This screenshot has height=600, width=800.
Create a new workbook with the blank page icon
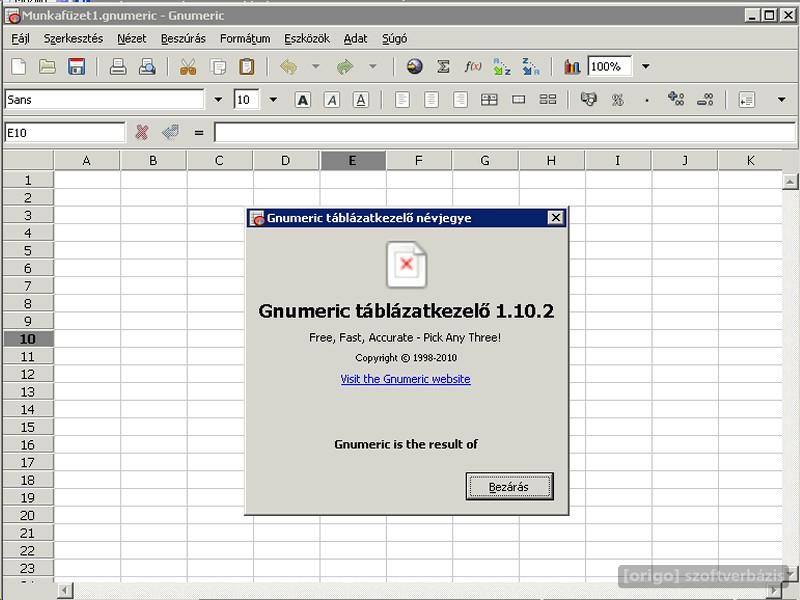point(19,67)
